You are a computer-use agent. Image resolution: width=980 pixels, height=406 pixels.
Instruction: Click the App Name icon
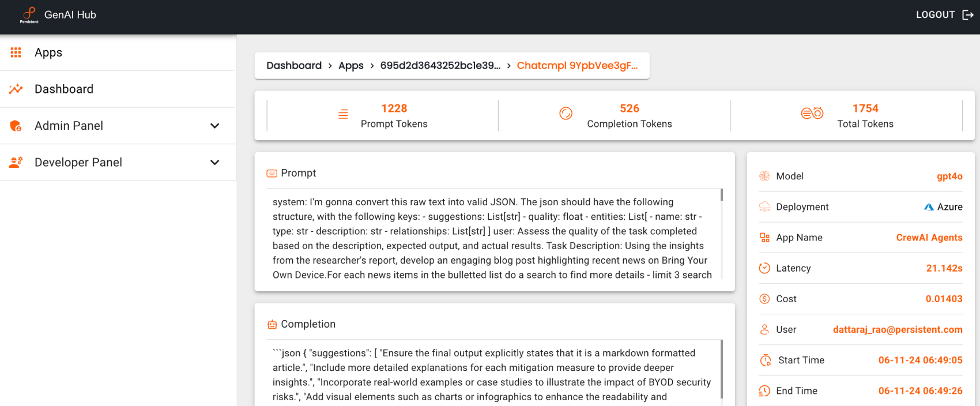pos(764,238)
